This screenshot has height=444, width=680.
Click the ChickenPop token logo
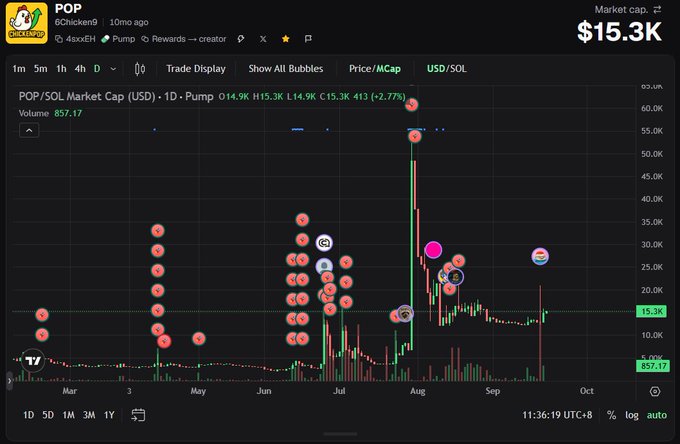coord(26,23)
